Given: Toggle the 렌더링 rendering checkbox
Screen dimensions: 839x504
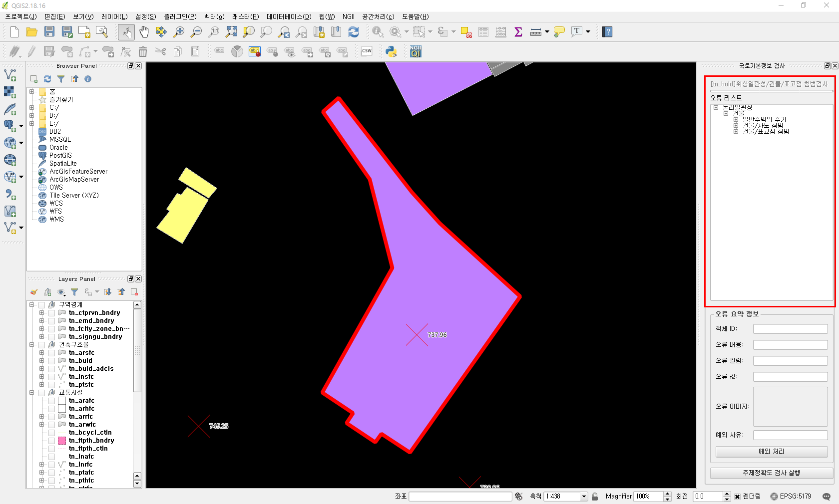Looking at the screenshot, I should click(737, 497).
